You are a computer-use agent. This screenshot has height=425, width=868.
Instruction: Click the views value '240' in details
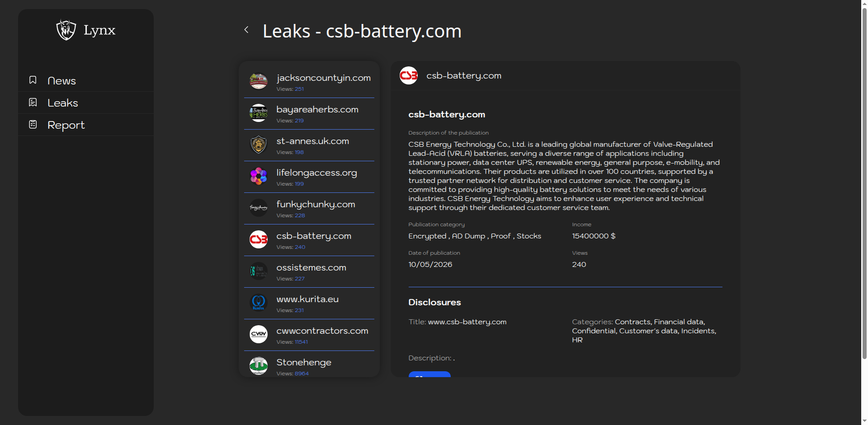[579, 265]
